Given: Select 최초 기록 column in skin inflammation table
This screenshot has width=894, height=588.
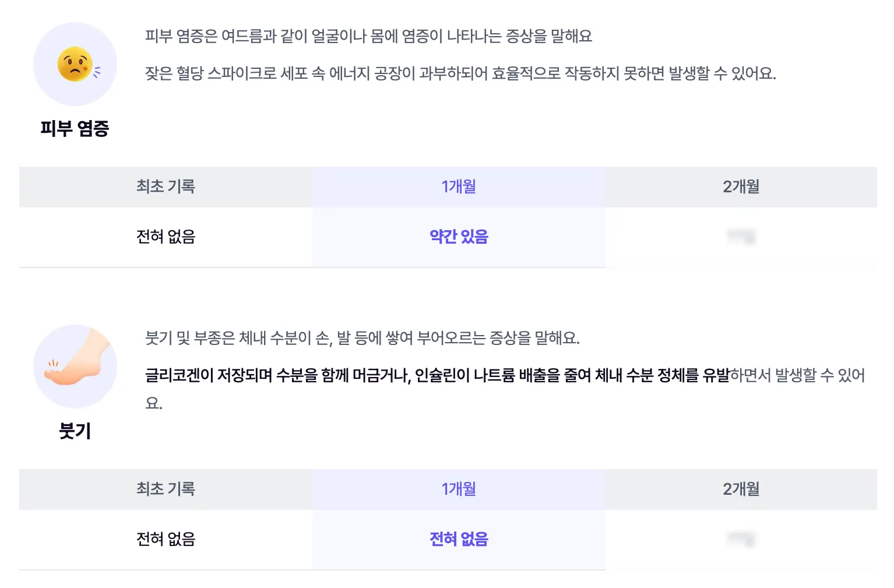Looking at the screenshot, I should 166,186.
